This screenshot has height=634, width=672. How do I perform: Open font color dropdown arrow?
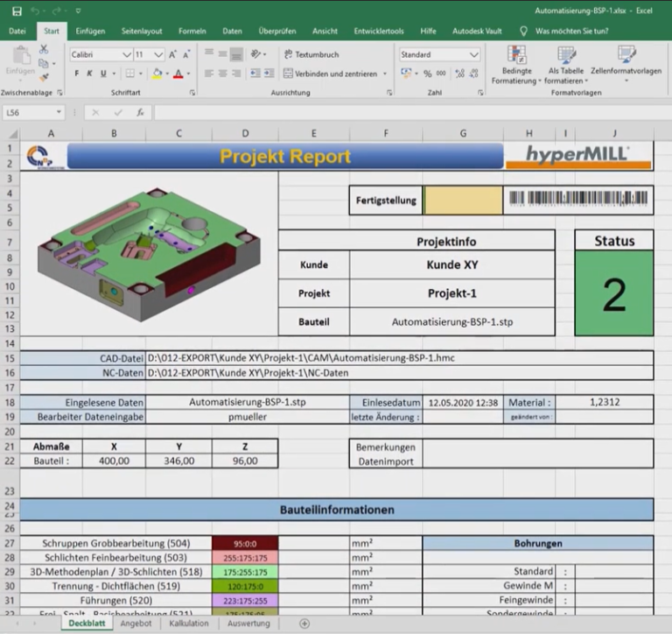click(188, 74)
